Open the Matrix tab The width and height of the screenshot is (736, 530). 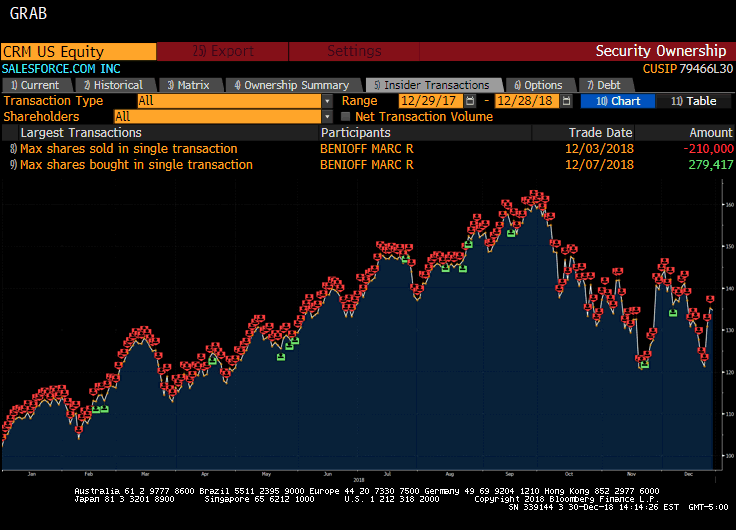point(190,85)
